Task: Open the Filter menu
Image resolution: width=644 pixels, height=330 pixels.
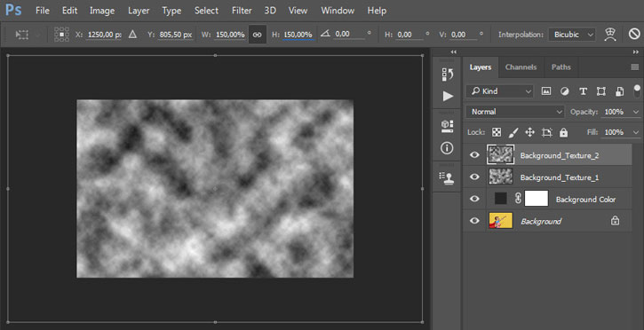Action: (242, 11)
